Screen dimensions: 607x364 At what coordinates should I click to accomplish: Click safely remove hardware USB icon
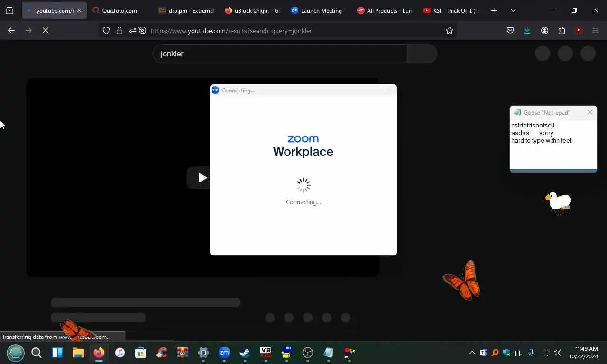[518, 353]
